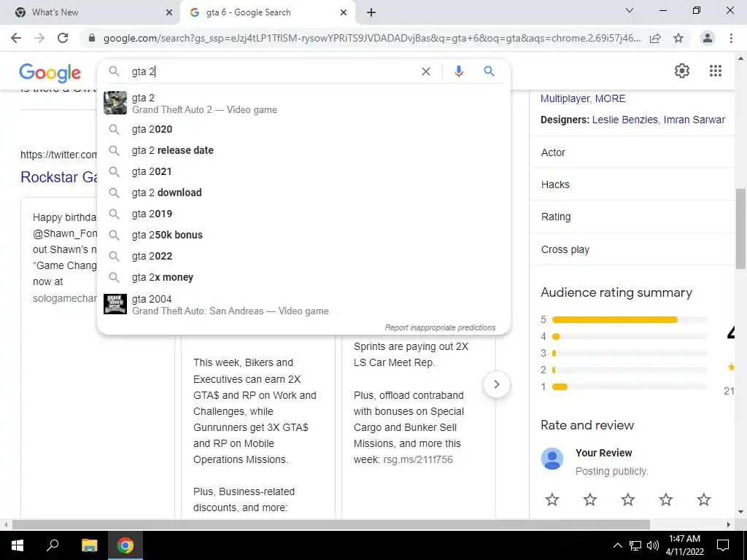747x560 pixels.
Task: Expand the Actor row
Action: tap(632, 152)
